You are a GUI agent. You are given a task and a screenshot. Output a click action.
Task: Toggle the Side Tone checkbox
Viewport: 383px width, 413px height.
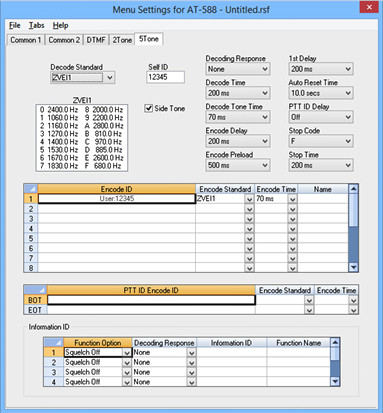(x=149, y=108)
